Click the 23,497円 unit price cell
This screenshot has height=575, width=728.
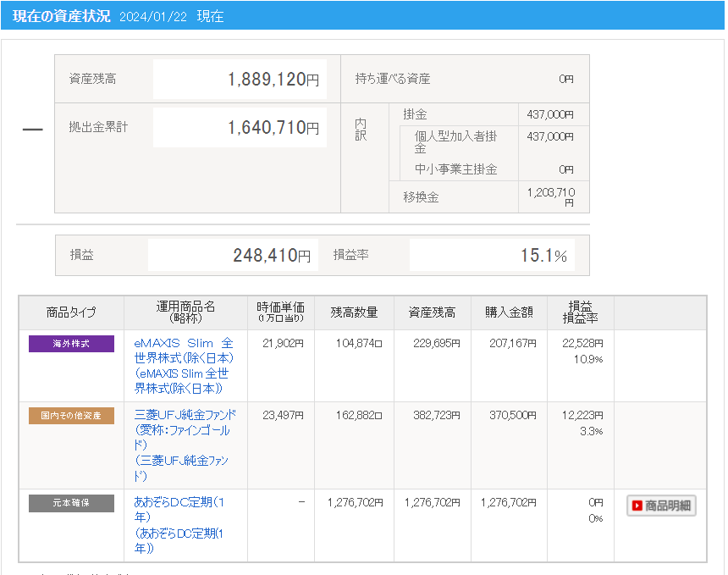coord(283,415)
